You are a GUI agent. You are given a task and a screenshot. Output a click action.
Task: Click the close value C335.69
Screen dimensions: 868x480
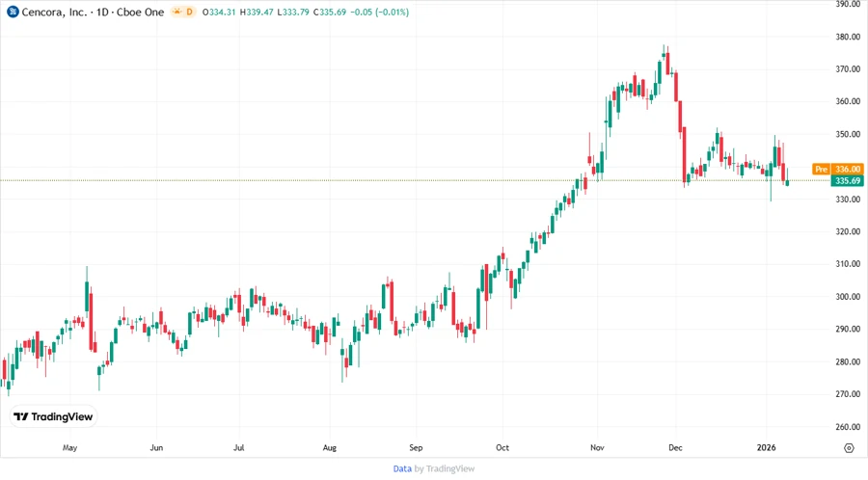pos(330,12)
